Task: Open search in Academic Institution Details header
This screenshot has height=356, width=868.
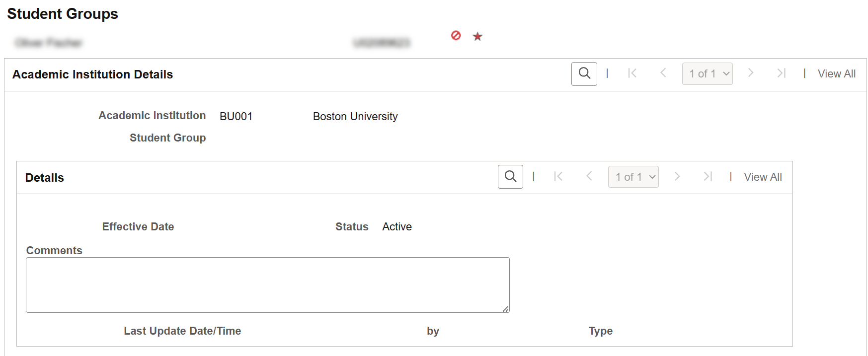Action: click(584, 74)
